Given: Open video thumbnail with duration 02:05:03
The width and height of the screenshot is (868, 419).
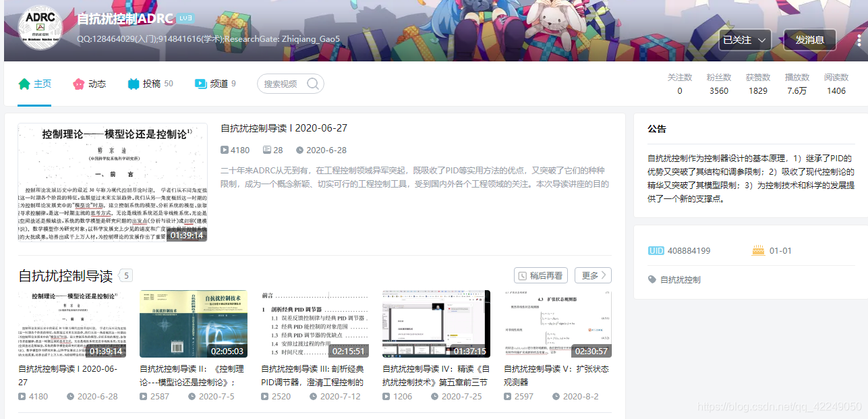Looking at the screenshot, I should (x=194, y=324).
